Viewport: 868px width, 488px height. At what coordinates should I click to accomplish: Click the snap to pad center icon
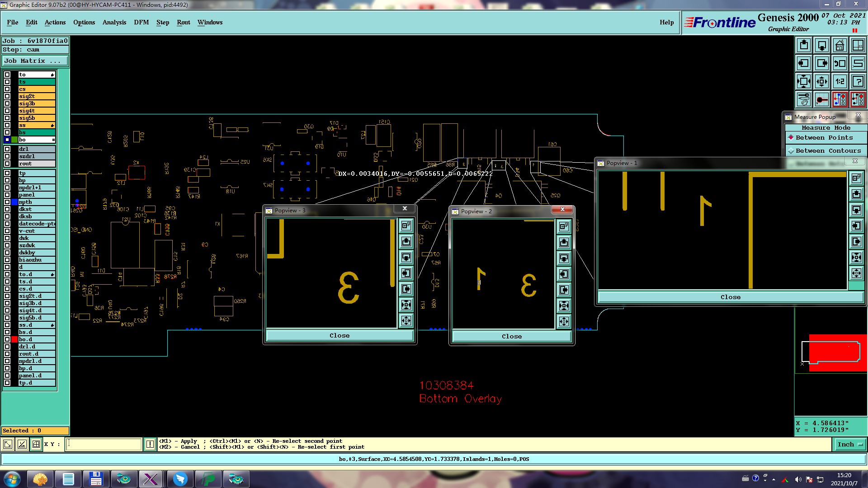coord(822,99)
